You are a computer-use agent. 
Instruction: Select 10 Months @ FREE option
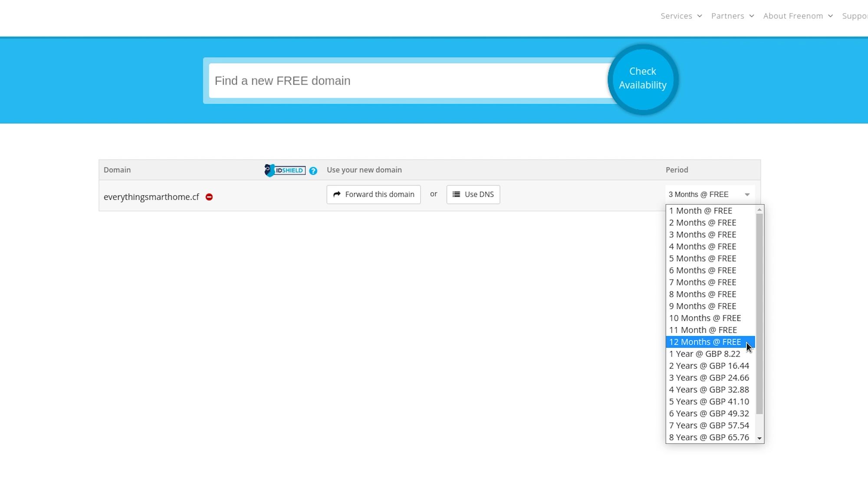pyautogui.click(x=710, y=318)
